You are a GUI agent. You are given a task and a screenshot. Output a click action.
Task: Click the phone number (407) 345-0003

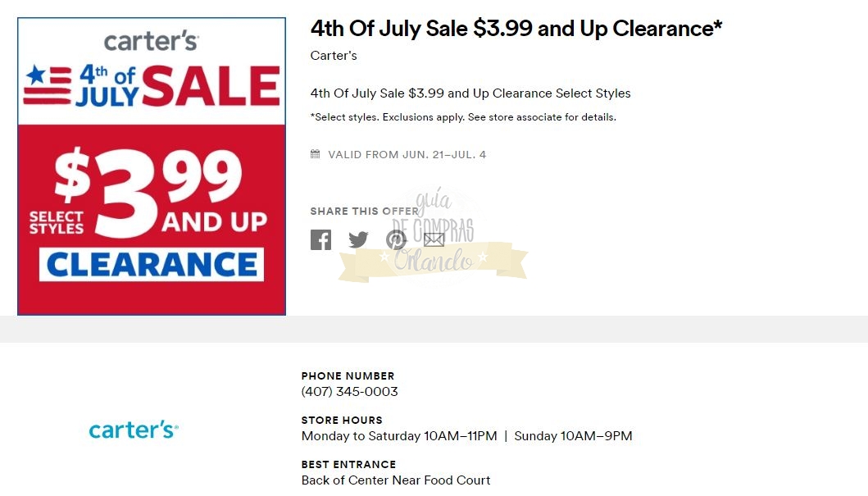pyautogui.click(x=350, y=392)
